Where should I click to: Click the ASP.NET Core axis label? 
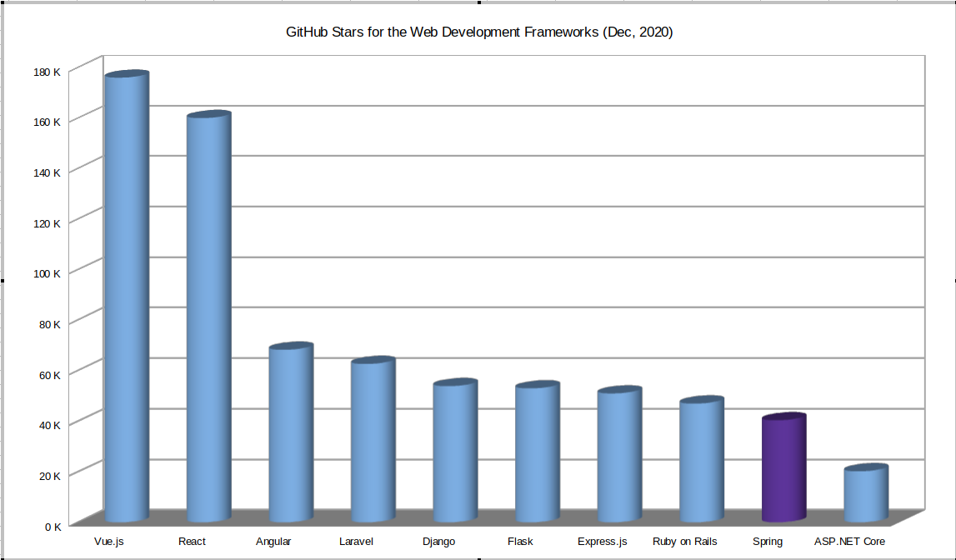pyautogui.click(x=850, y=541)
